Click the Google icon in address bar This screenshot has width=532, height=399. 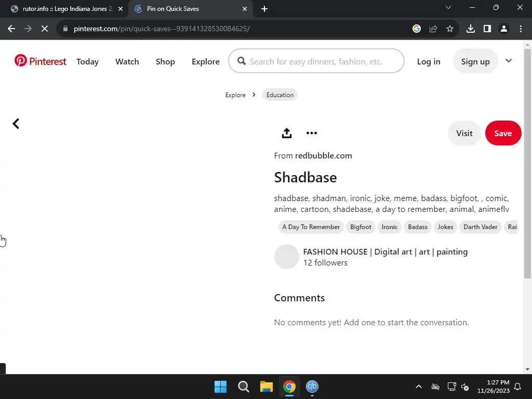pos(417,29)
